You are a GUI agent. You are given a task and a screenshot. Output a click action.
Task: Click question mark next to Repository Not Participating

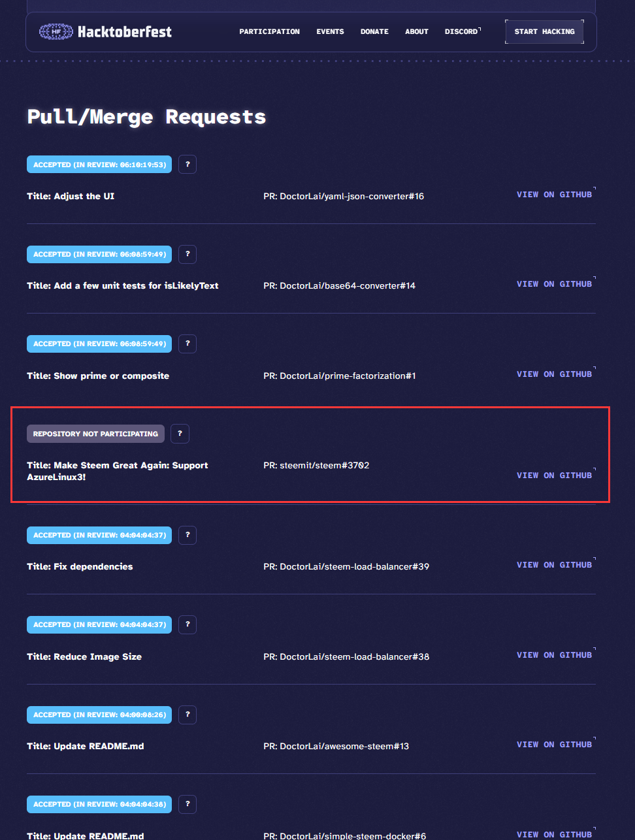(180, 434)
